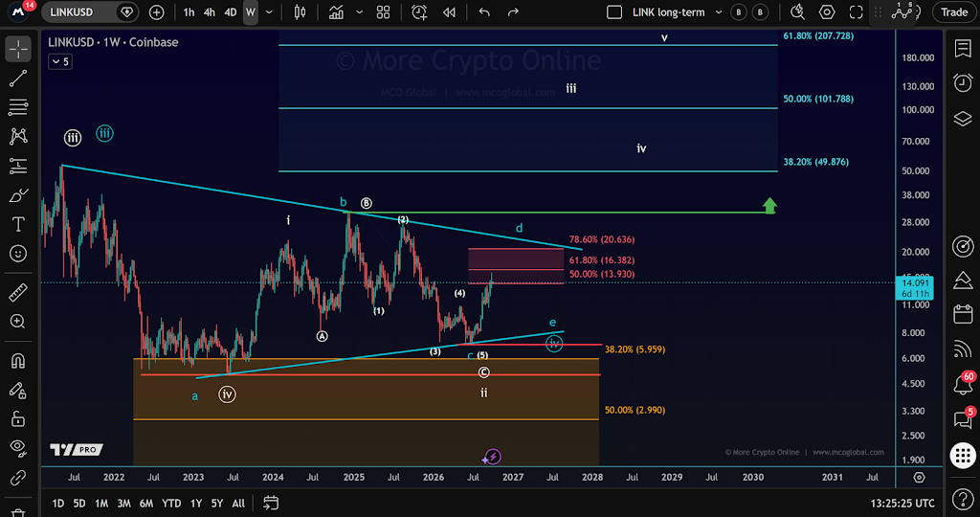Screen dimensions: 980x517
Task: Select the ruler measure tool
Action: (18, 292)
